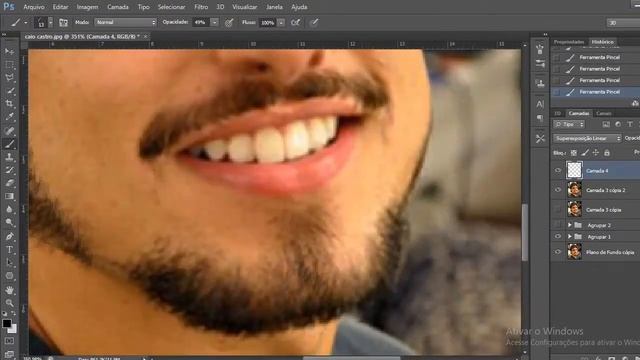640x360 pixels.
Task: Switch to the Propriedades tab
Action: (569, 42)
